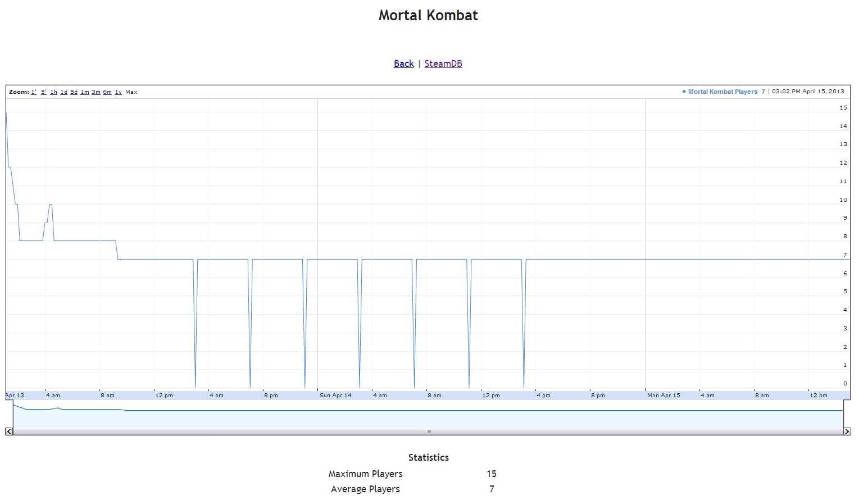This screenshot has height=504, width=868.
Task: Select the 1m zoom option
Action: coord(85,92)
